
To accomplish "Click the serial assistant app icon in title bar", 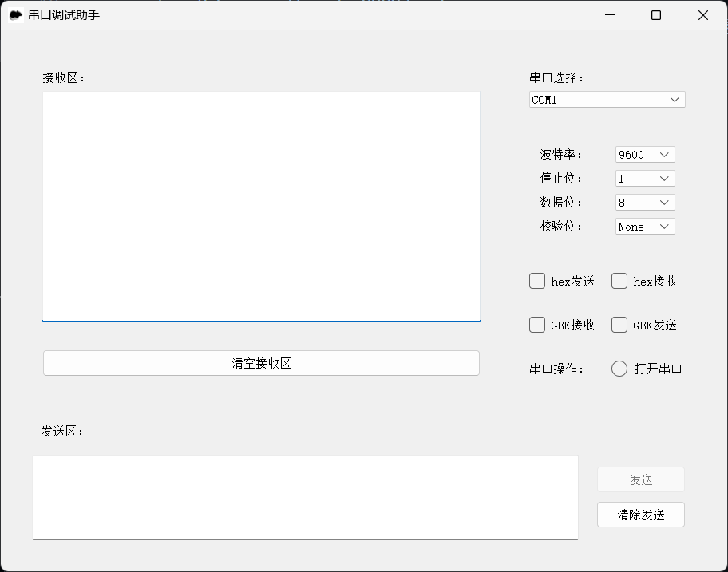I will pyautogui.click(x=15, y=15).
